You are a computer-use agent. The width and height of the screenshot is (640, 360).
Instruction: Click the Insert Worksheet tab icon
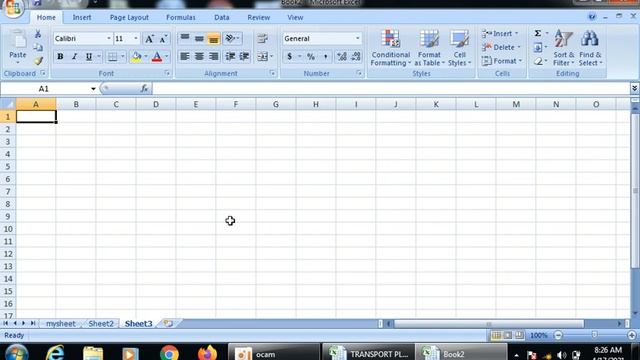point(168,324)
